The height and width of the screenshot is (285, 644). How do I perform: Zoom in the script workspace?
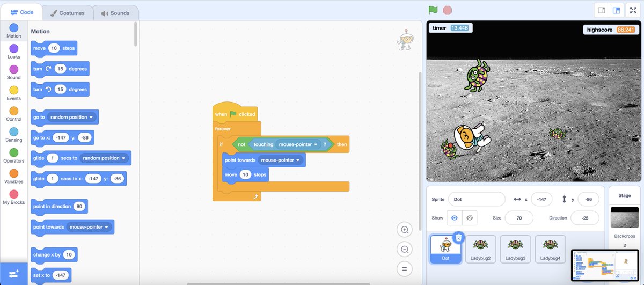point(404,230)
